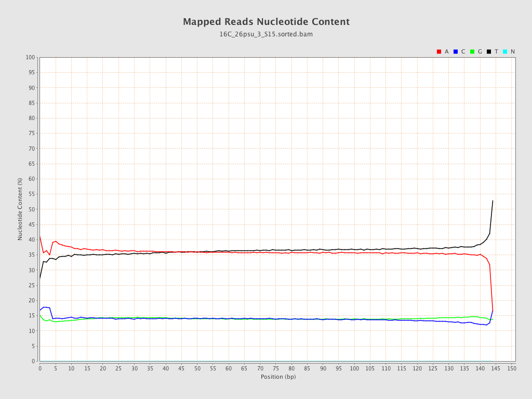
Task: Click the 100 tick on the y-axis
Action: point(30,57)
